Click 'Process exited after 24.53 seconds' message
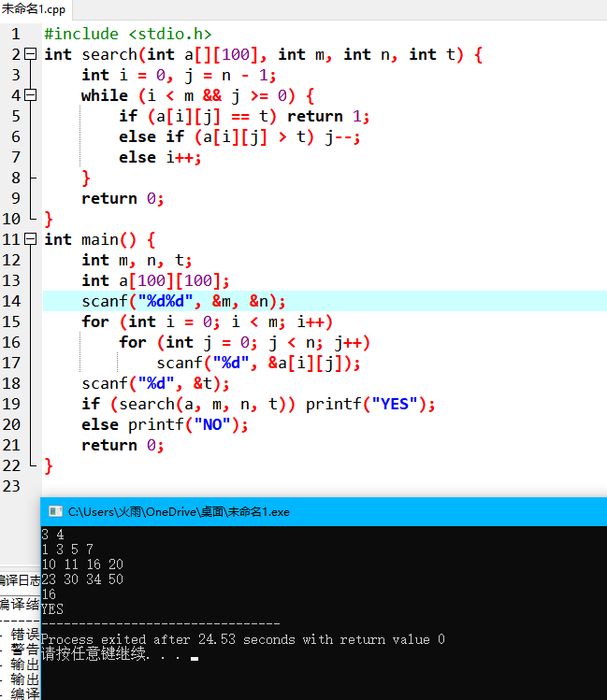The image size is (607, 700). (243, 639)
